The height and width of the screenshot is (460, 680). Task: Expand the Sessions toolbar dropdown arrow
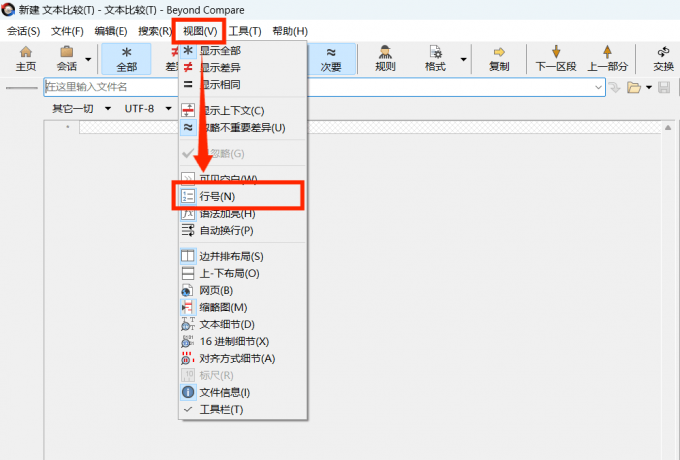click(88, 59)
